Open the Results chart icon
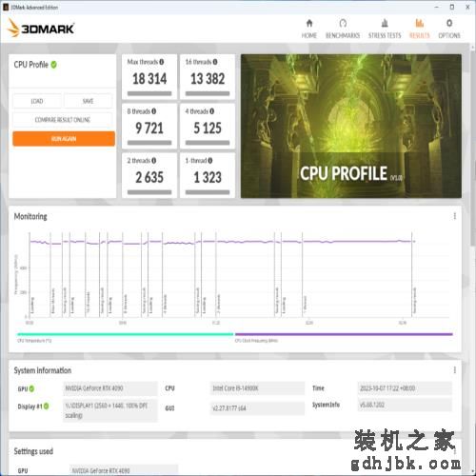The height and width of the screenshot is (476, 476). tap(420, 23)
